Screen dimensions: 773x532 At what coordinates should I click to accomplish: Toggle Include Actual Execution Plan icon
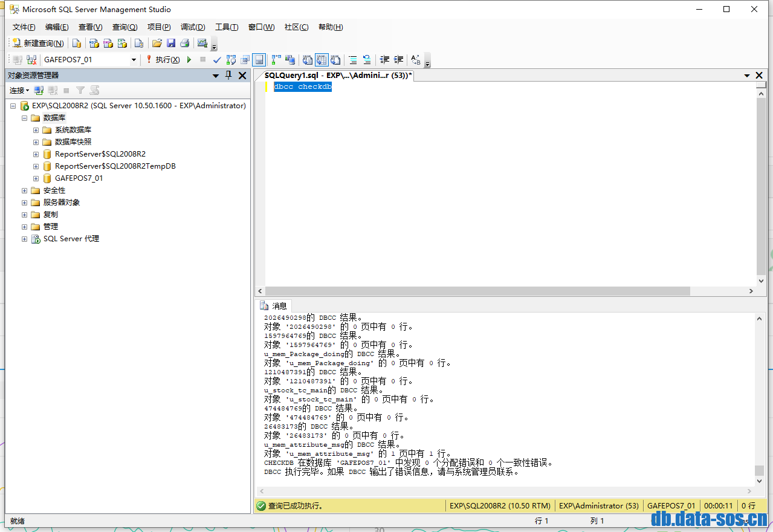click(276, 60)
